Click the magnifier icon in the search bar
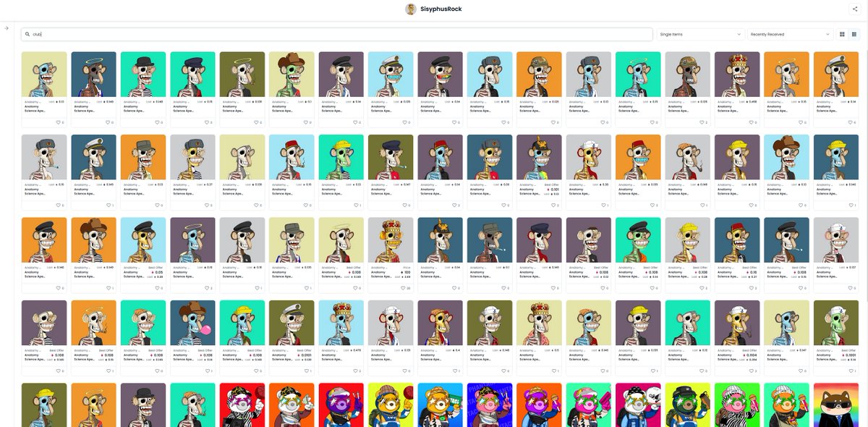 pyautogui.click(x=27, y=34)
